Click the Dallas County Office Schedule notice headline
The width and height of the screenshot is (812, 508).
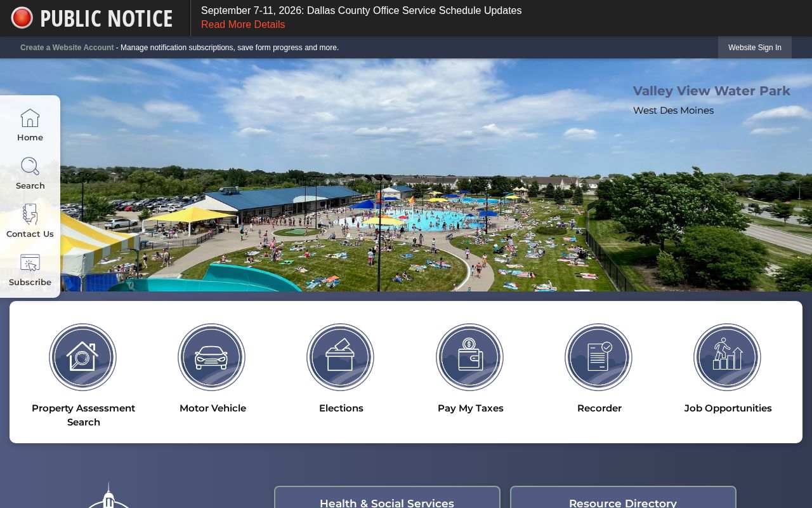click(362, 10)
